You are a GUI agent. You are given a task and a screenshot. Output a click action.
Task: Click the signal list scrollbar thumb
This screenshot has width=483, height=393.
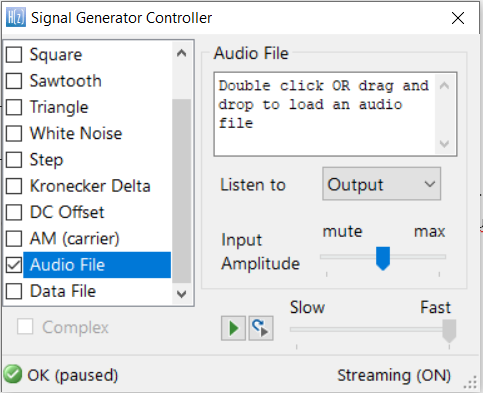(181, 190)
